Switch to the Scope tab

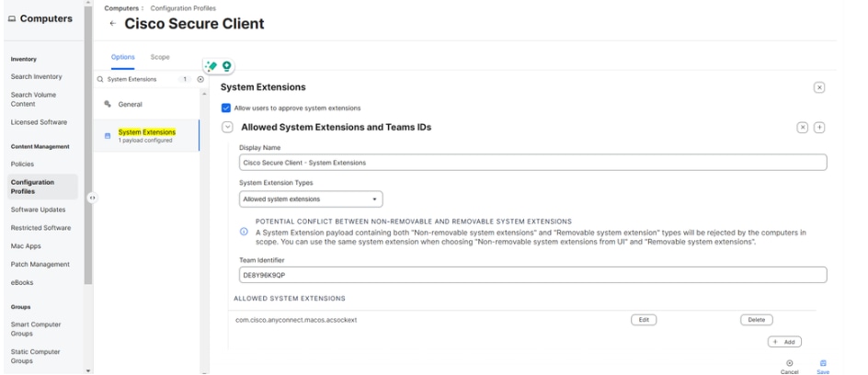tap(173, 57)
